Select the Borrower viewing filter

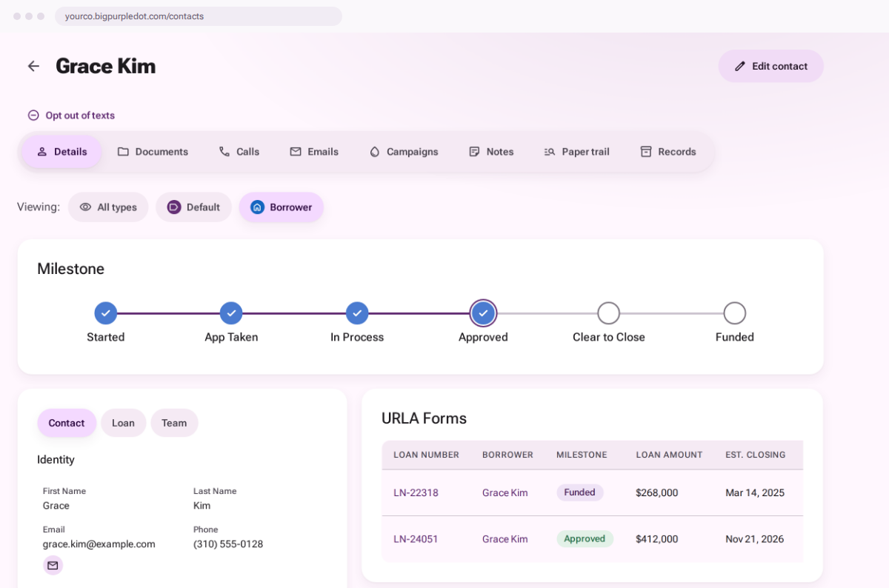pyautogui.click(x=282, y=207)
